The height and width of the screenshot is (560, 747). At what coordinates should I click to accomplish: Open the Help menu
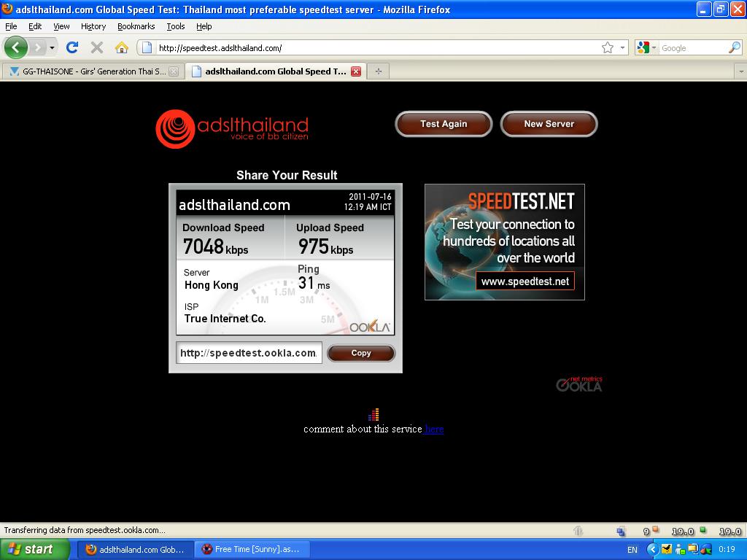coord(204,26)
